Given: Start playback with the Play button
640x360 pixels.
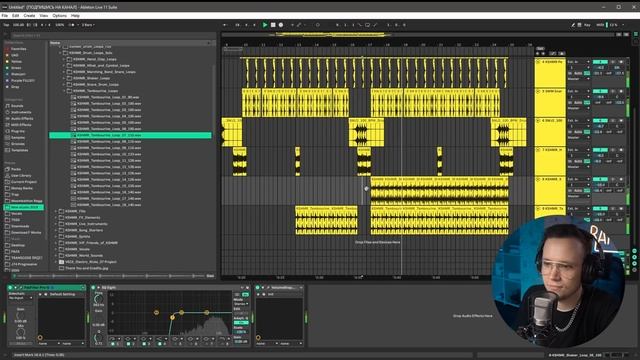Looking at the screenshot, I should [x=265, y=25].
